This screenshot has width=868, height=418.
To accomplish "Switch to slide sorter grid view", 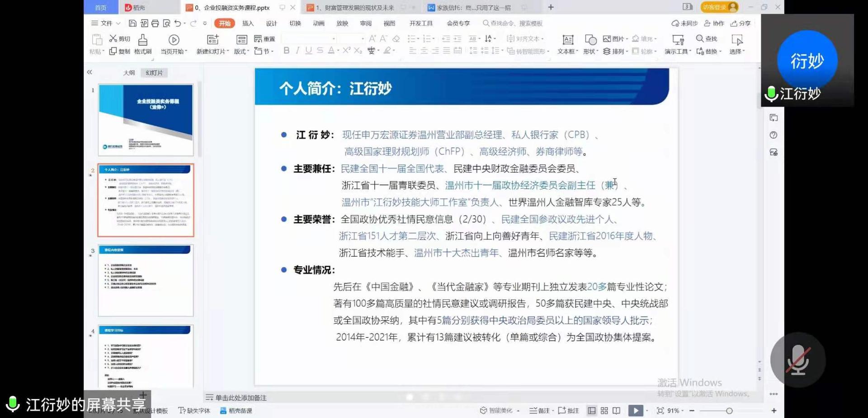I will click(x=604, y=410).
